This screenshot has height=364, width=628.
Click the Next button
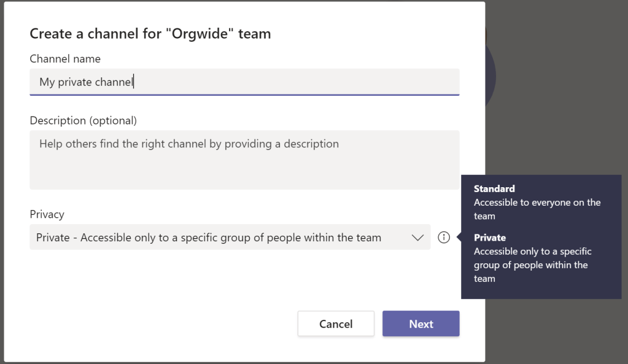coord(421,323)
